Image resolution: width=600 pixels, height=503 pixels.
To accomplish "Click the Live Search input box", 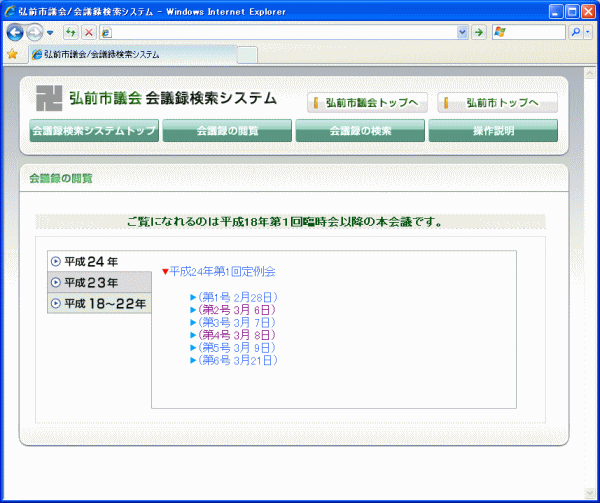I will [x=528, y=33].
